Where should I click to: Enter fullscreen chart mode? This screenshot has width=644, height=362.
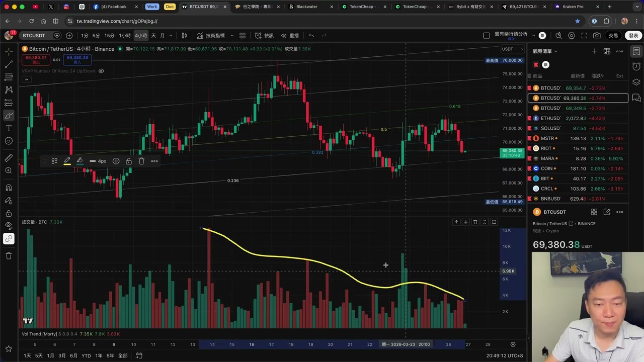(x=584, y=36)
